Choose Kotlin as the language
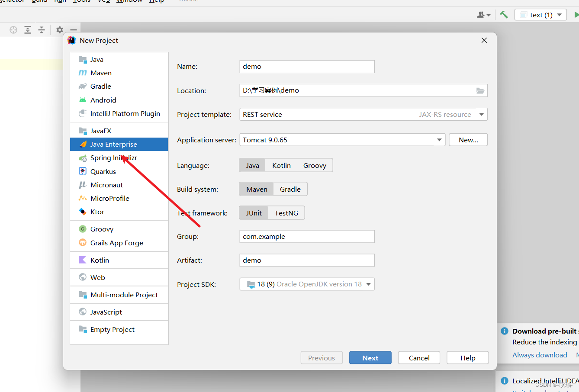This screenshot has height=392, width=579. (281, 165)
